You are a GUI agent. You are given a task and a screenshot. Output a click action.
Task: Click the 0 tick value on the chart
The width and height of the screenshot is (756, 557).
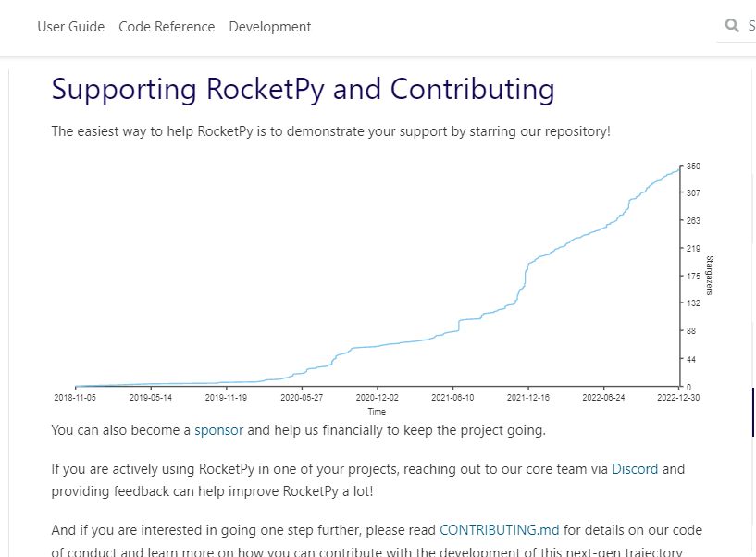688,385
